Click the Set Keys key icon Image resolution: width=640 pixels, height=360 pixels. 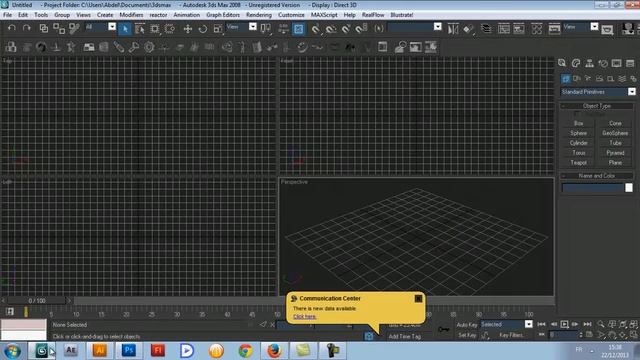click(x=444, y=329)
